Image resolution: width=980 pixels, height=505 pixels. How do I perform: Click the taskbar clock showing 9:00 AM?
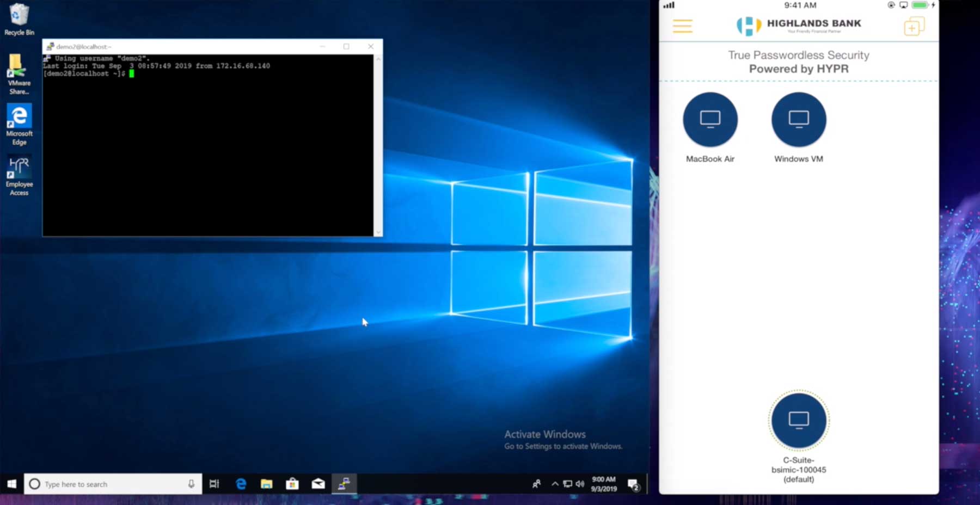pyautogui.click(x=604, y=484)
